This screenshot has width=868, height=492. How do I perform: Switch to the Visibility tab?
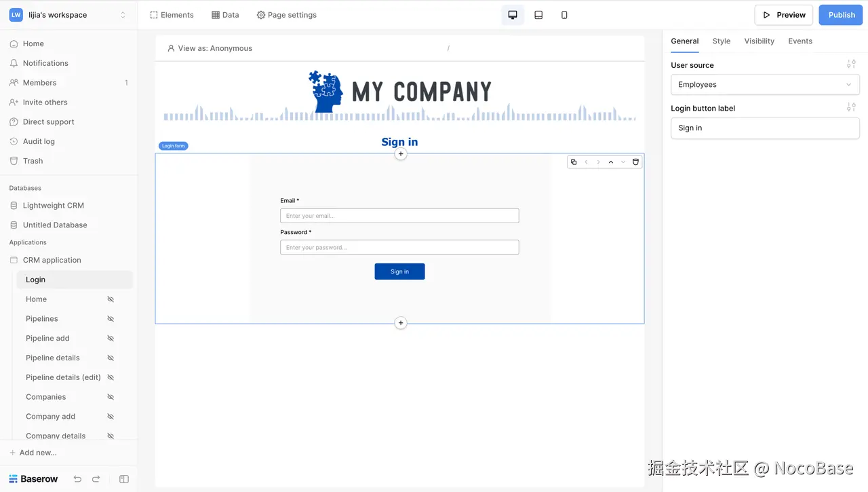(x=759, y=41)
